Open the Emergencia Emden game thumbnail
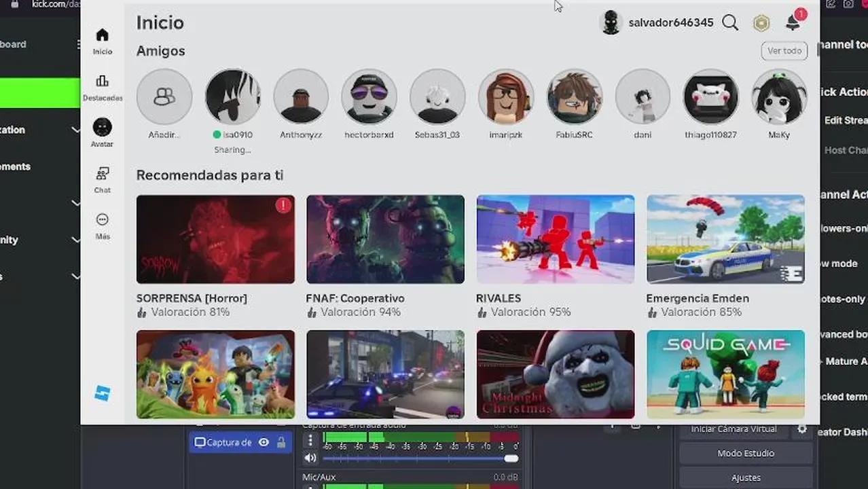This screenshot has width=868, height=489. click(725, 239)
